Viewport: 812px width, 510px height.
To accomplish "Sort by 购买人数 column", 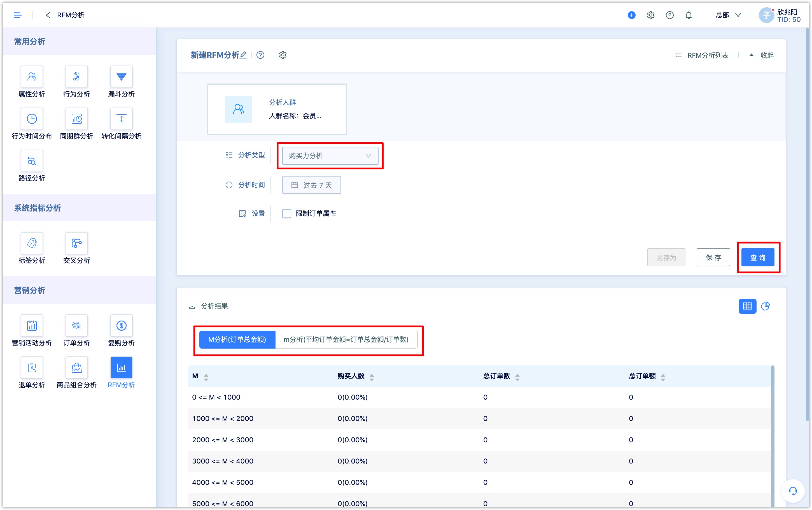I will (x=372, y=377).
